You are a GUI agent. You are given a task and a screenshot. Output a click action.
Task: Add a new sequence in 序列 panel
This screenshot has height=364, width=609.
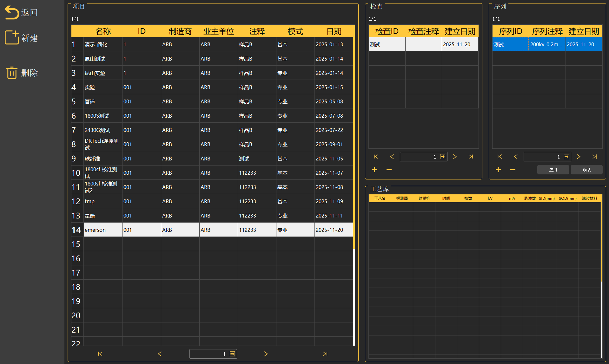[x=498, y=170]
